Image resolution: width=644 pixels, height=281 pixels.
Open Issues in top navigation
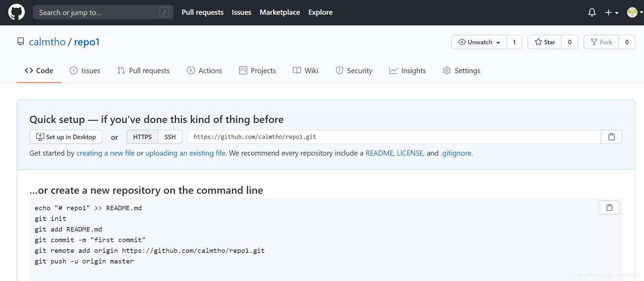pos(241,12)
